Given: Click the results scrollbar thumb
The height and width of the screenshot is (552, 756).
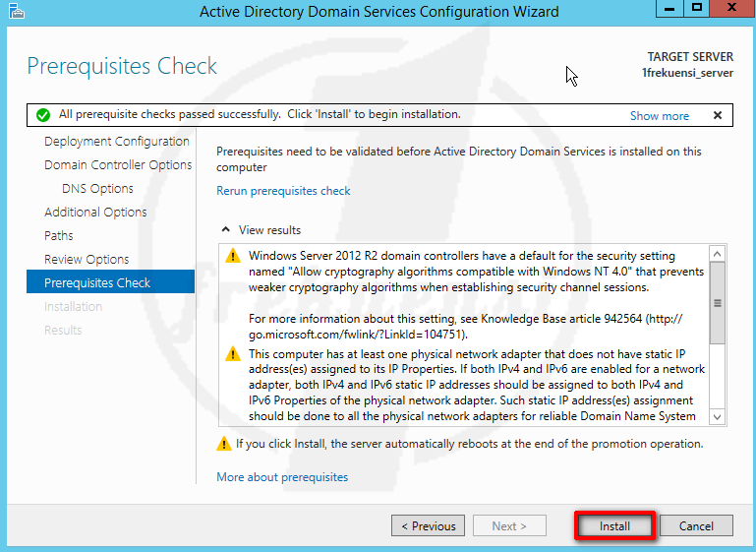Looking at the screenshot, I should pyautogui.click(x=718, y=303).
